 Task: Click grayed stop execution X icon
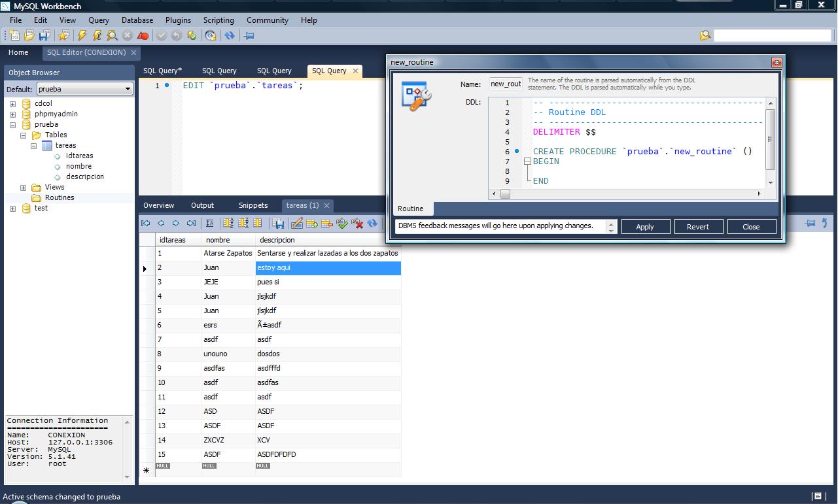coord(128,35)
